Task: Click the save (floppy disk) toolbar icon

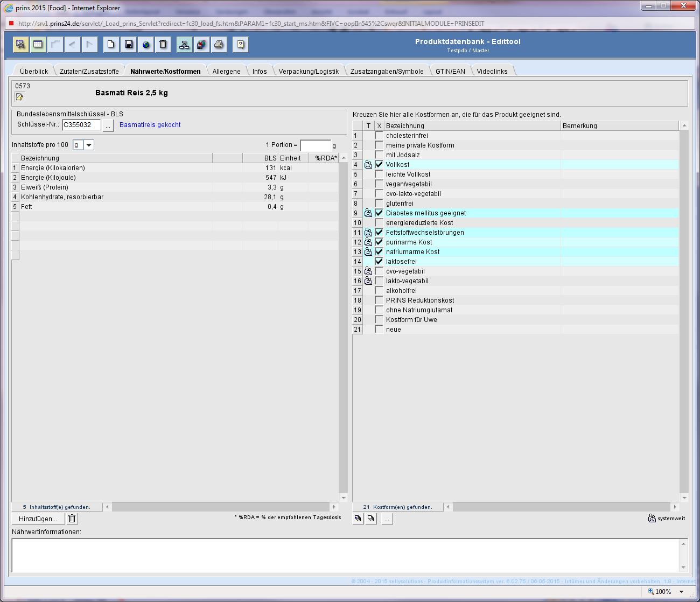Action: [129, 44]
